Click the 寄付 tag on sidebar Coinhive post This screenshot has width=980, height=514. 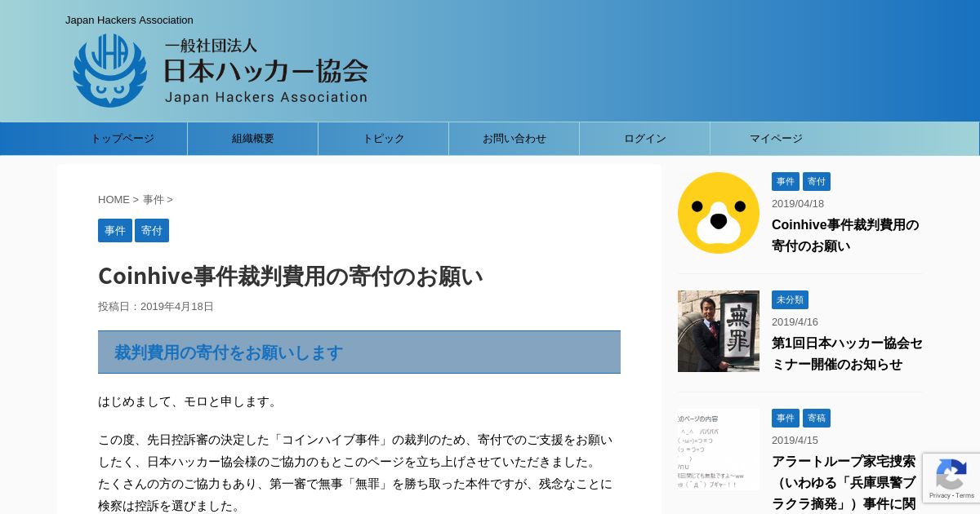click(817, 181)
